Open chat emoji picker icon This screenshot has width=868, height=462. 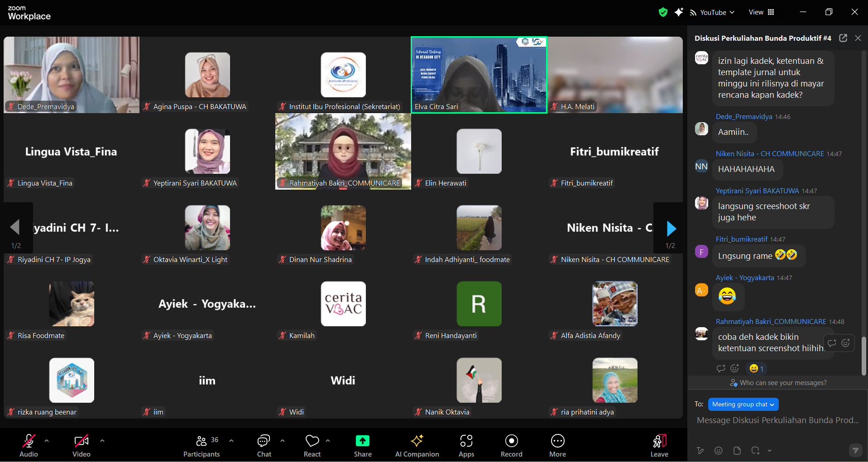[x=718, y=450]
